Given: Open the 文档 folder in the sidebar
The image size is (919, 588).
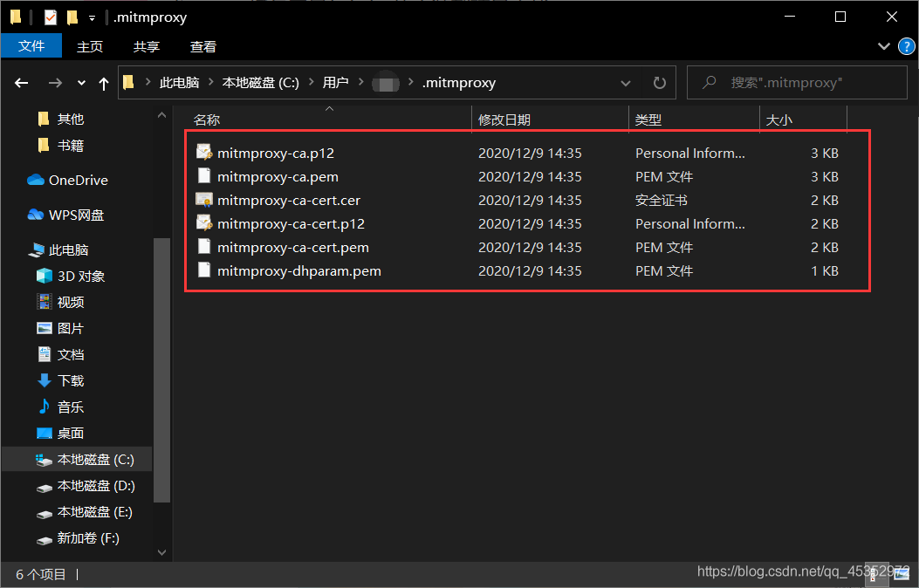Looking at the screenshot, I should point(60,354).
